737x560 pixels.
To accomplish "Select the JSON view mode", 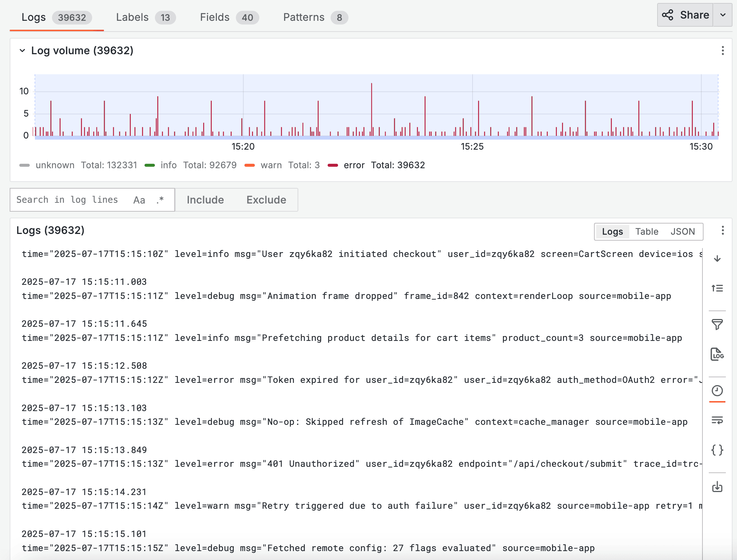I will pyautogui.click(x=683, y=232).
